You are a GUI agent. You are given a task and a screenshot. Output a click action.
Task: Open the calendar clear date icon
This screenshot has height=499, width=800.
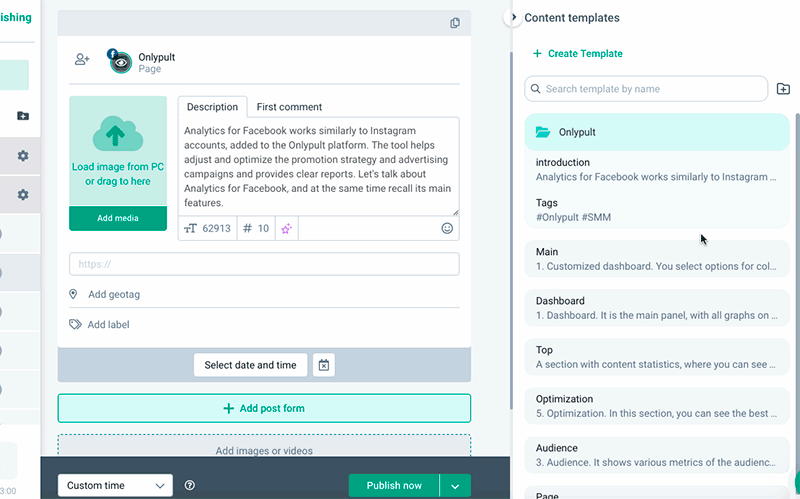click(324, 365)
